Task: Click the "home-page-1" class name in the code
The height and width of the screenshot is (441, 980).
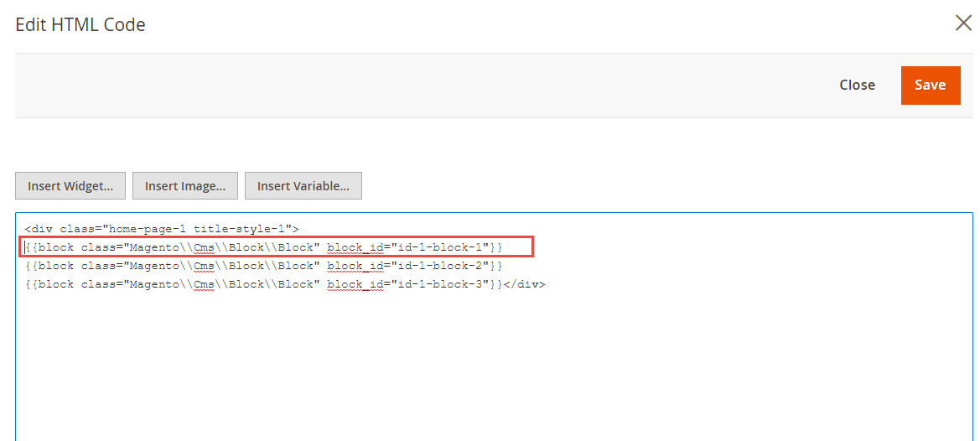Action: pyautogui.click(x=151, y=228)
